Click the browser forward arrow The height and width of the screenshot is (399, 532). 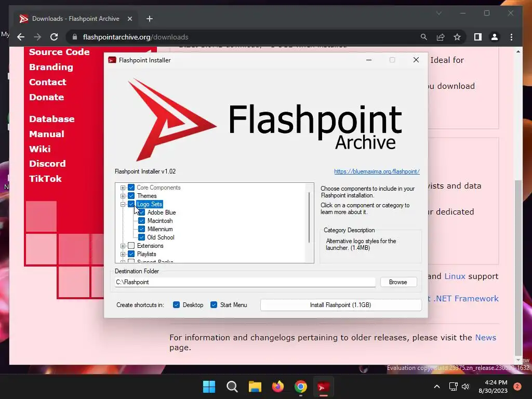[x=37, y=37]
